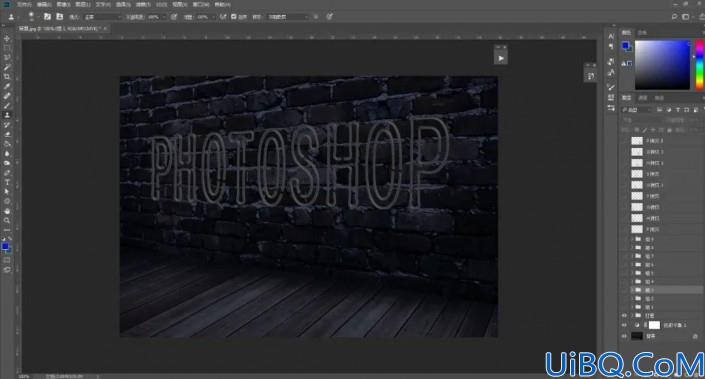The height and width of the screenshot is (379, 705).
Task: Select the Zoom tool
Action: click(7, 220)
